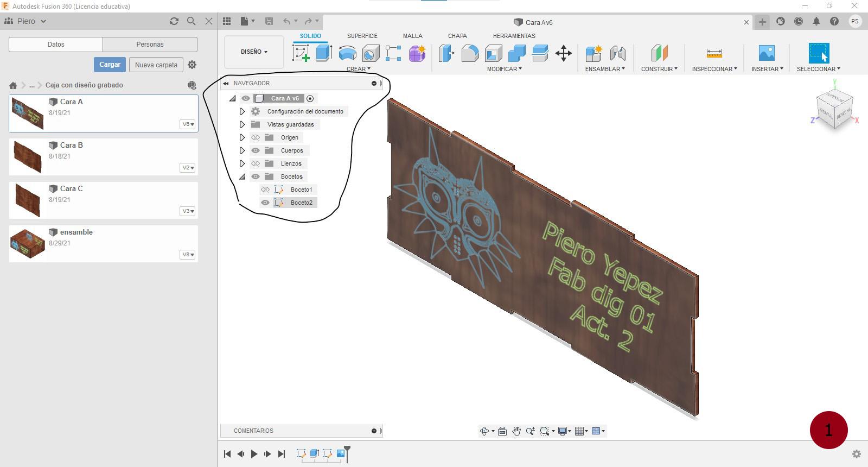This screenshot has width=868, height=467.
Task: Select the Move/Copy tool
Action: 564,53
